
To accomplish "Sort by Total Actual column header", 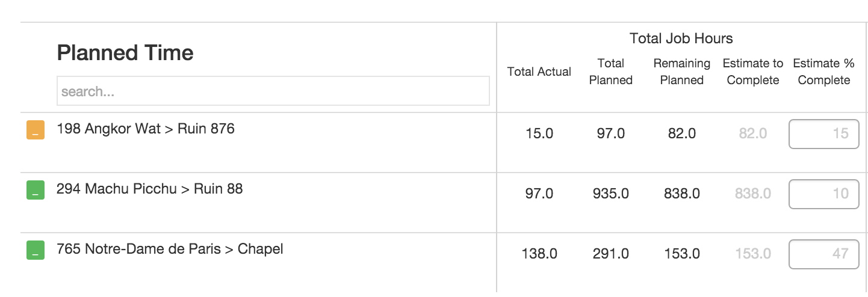I will pyautogui.click(x=539, y=72).
